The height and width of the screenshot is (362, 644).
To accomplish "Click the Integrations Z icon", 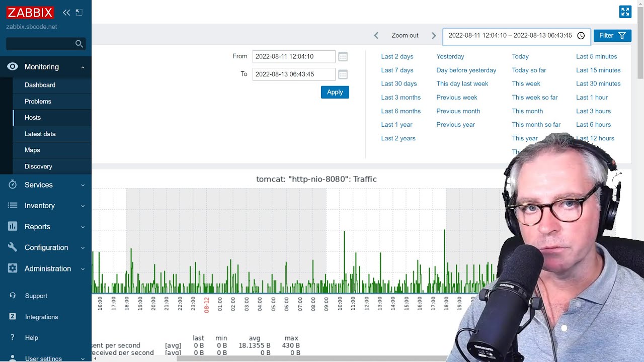I will pyautogui.click(x=13, y=317).
